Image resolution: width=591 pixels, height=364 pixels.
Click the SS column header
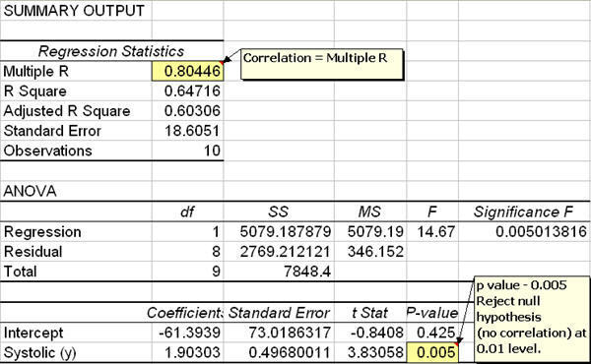point(279,212)
